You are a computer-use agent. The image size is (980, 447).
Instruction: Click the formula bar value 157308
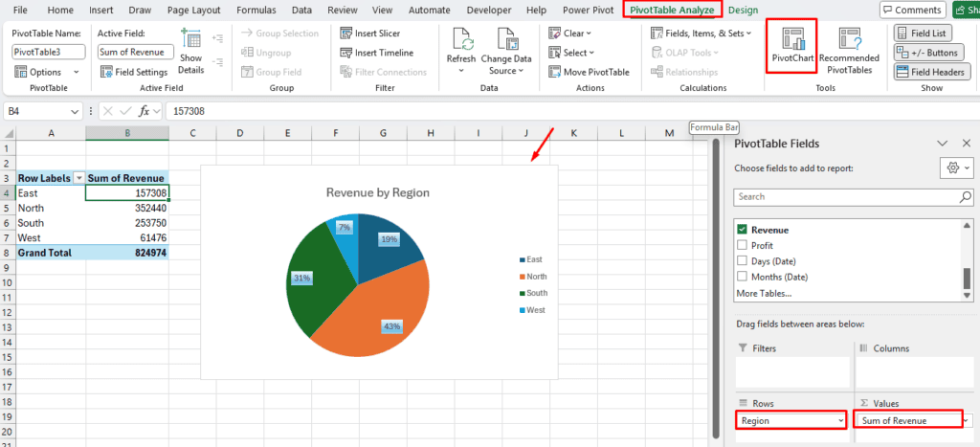(189, 111)
